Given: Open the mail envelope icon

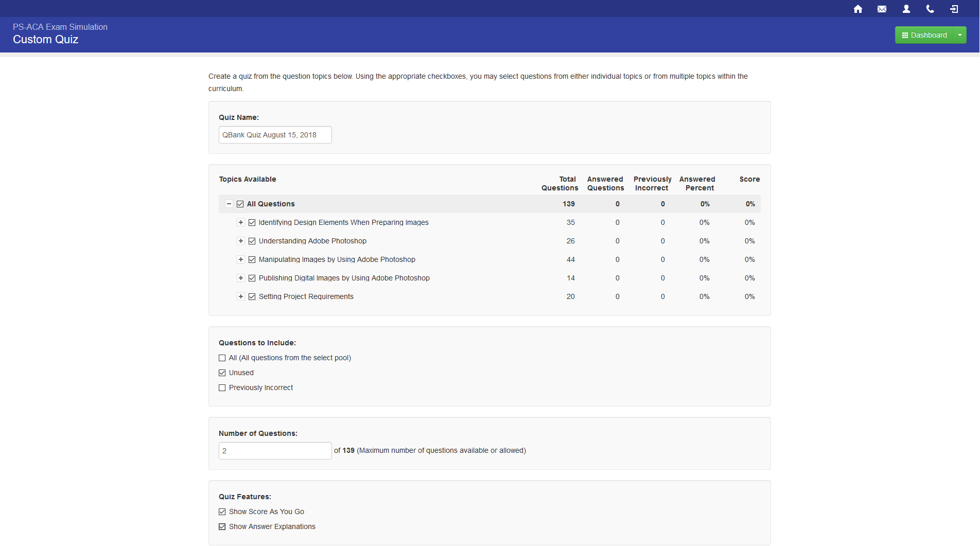Looking at the screenshot, I should [x=882, y=9].
